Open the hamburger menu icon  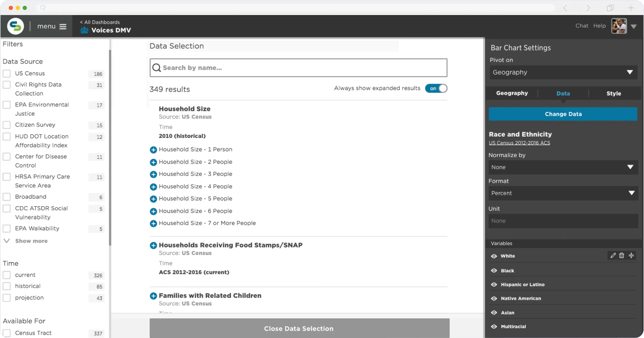tap(63, 26)
